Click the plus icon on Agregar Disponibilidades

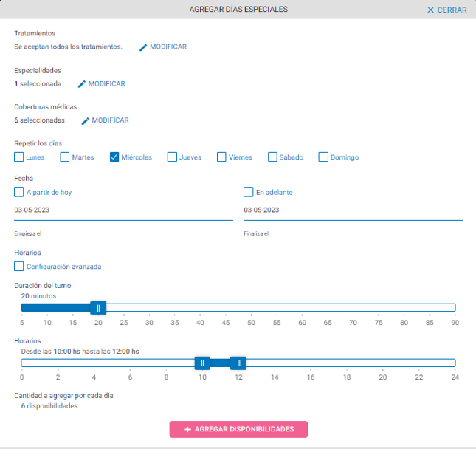[187, 429]
